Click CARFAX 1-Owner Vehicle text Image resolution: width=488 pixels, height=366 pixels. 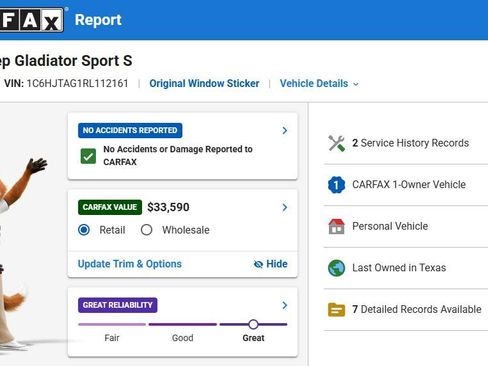click(409, 184)
